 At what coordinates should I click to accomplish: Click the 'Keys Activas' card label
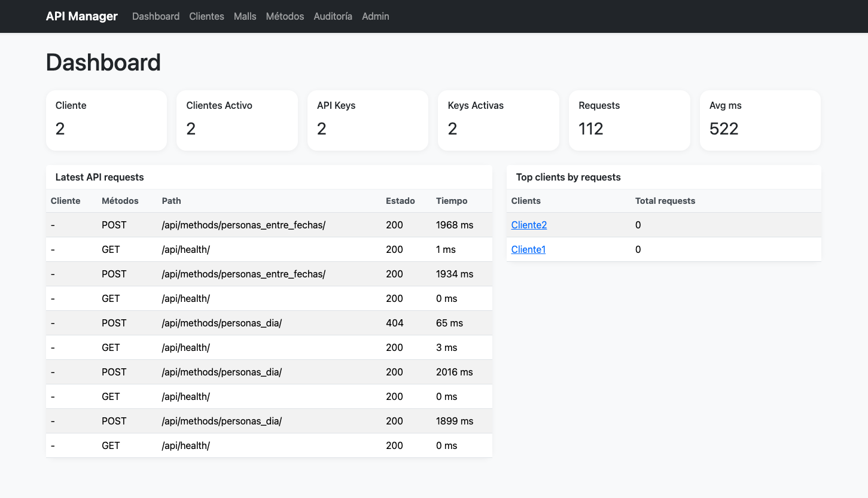476,105
